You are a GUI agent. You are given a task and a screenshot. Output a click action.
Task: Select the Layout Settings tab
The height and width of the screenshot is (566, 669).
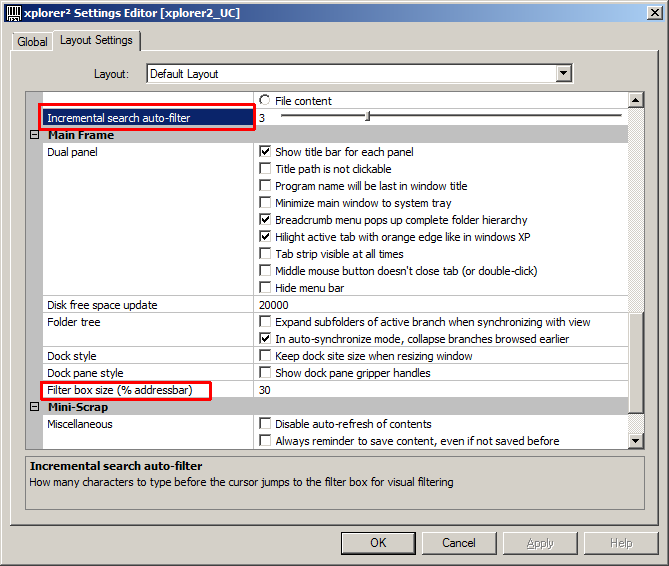[95, 41]
